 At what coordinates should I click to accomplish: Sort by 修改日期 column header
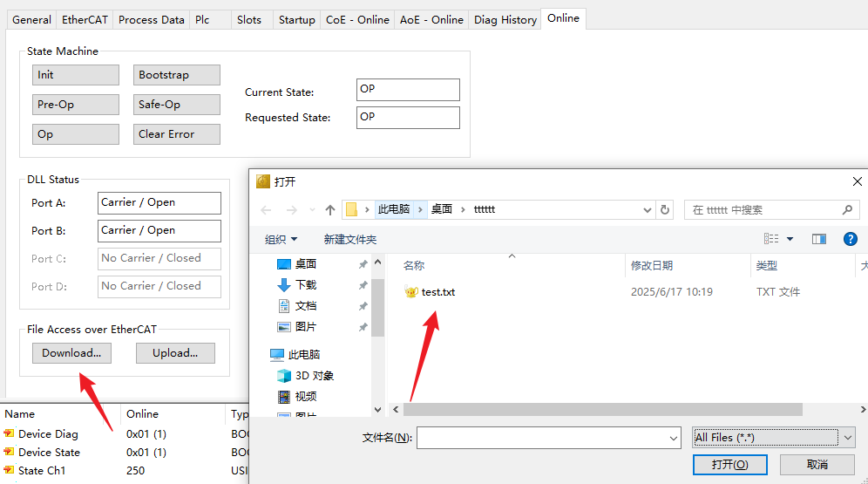(652, 266)
